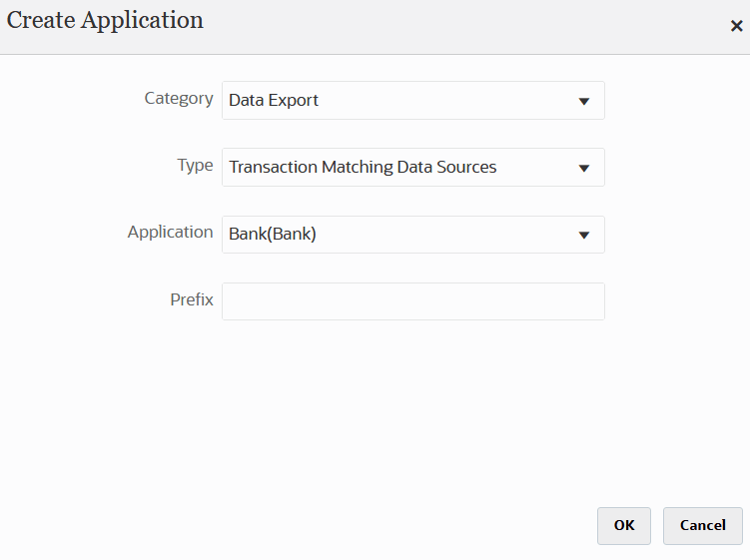Focus the Prefix text field
The height and width of the screenshot is (560, 750).
tap(412, 300)
